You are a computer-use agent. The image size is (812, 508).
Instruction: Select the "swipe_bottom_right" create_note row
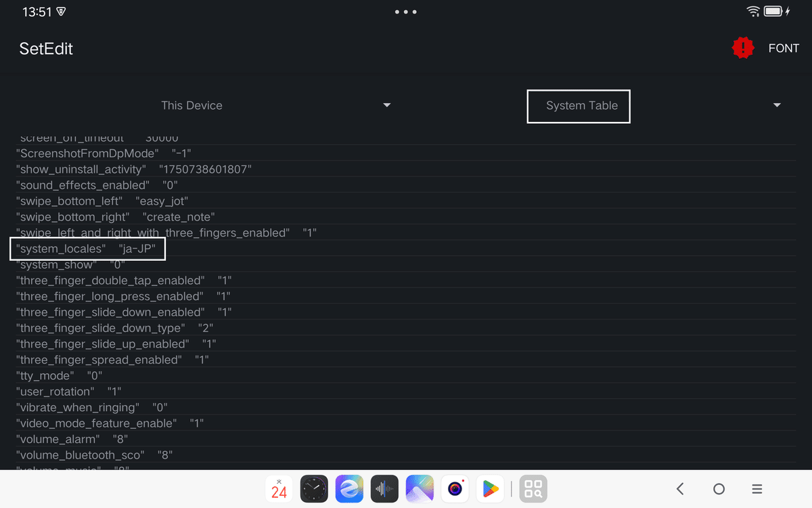click(x=406, y=217)
